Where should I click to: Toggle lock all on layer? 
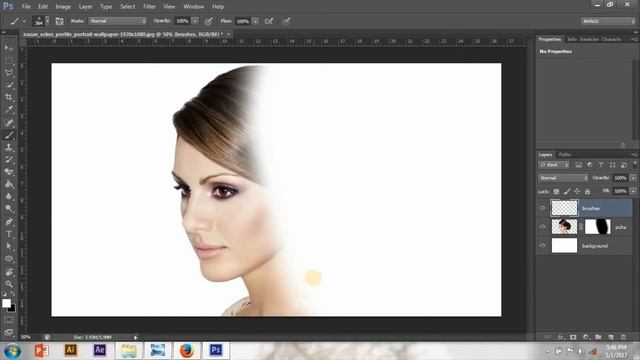(x=587, y=191)
